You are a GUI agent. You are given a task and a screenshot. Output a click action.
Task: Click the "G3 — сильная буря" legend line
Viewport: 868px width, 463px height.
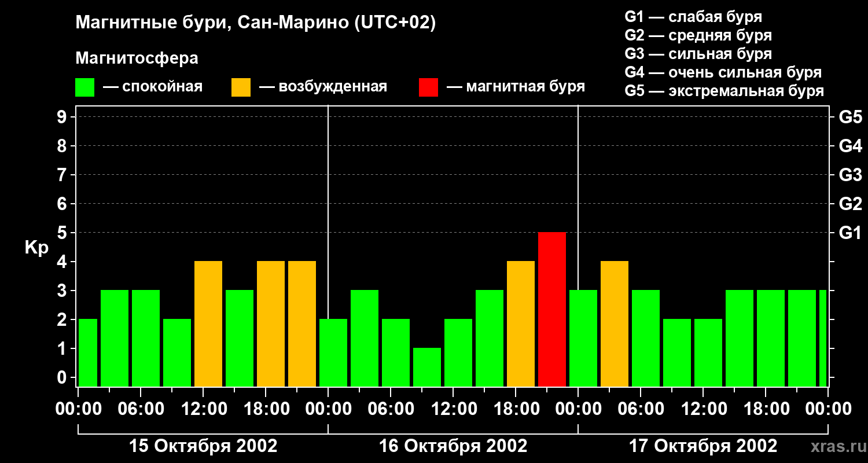click(698, 54)
